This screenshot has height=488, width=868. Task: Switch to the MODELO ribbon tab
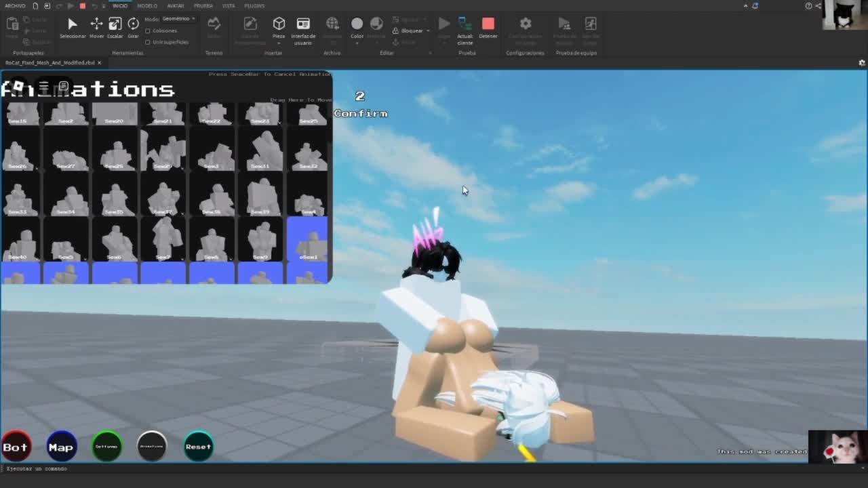coord(147,5)
